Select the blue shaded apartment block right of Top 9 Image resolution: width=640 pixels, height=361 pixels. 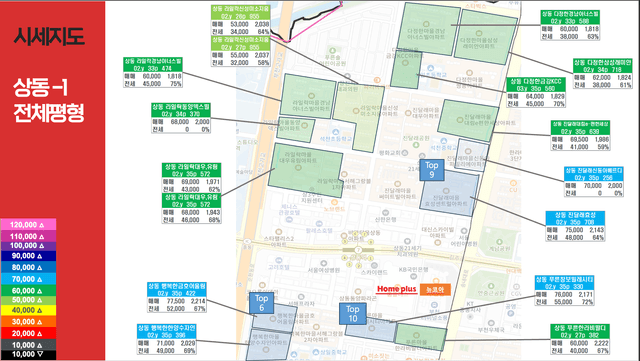coord(449,193)
